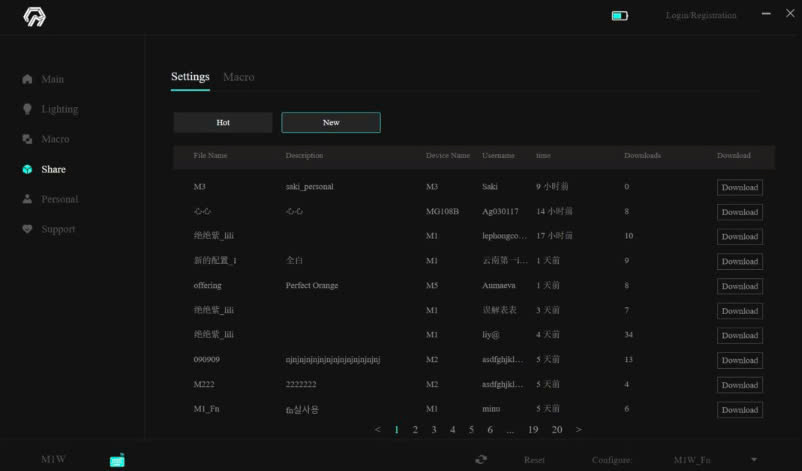Viewport: 802px width, 471px height.
Task: Click the Share cube icon
Action: pyautogui.click(x=27, y=169)
